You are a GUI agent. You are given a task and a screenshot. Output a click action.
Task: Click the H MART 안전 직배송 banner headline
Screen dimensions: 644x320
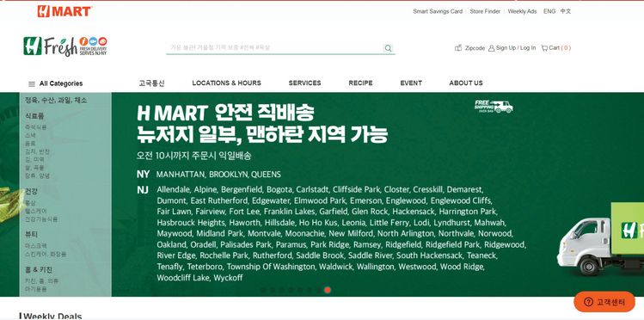click(x=225, y=113)
